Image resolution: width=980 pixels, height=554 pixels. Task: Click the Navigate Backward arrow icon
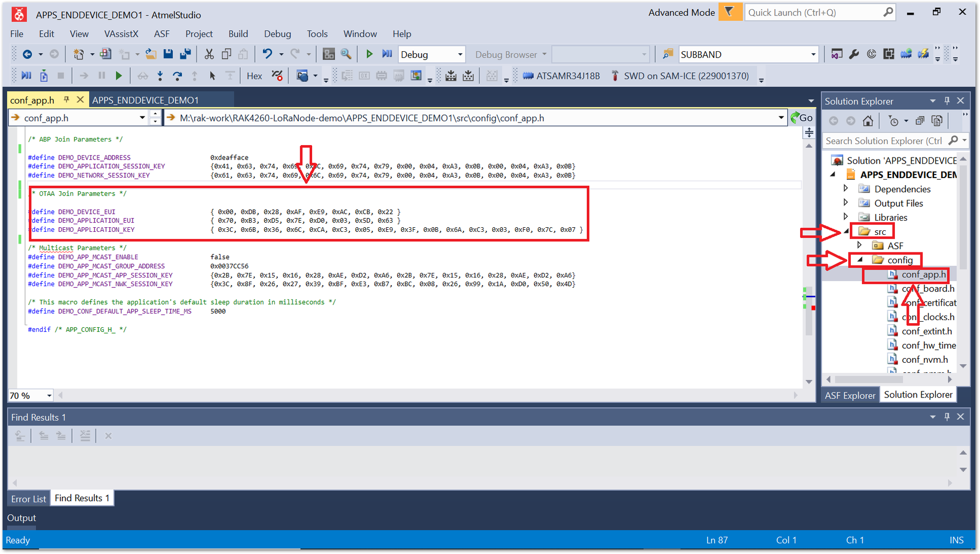pos(27,54)
